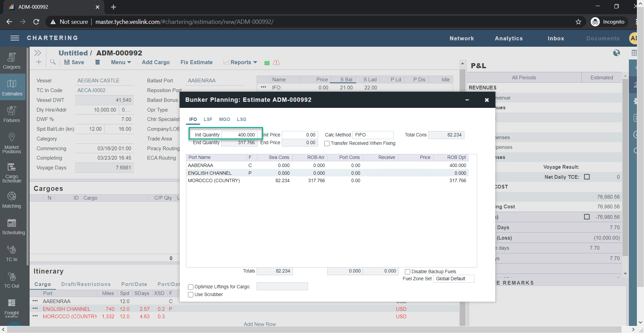
Task: Toggle the Use Scrubber checkbox
Action: coord(191,295)
